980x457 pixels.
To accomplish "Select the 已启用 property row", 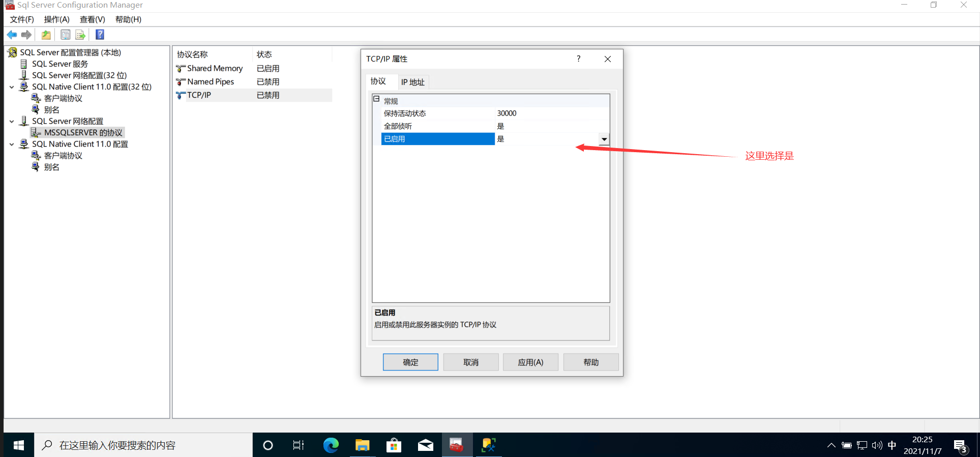I will pos(495,139).
